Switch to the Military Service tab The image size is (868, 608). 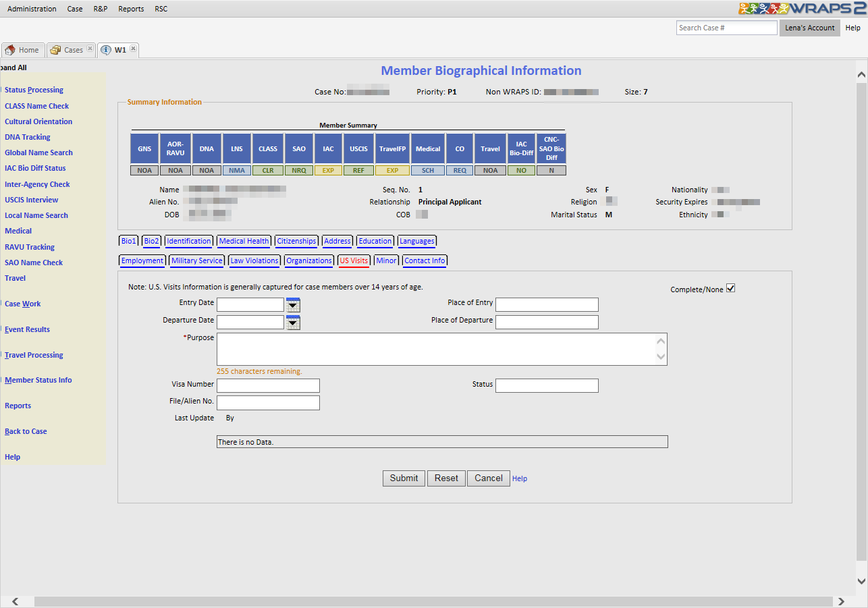click(x=196, y=260)
